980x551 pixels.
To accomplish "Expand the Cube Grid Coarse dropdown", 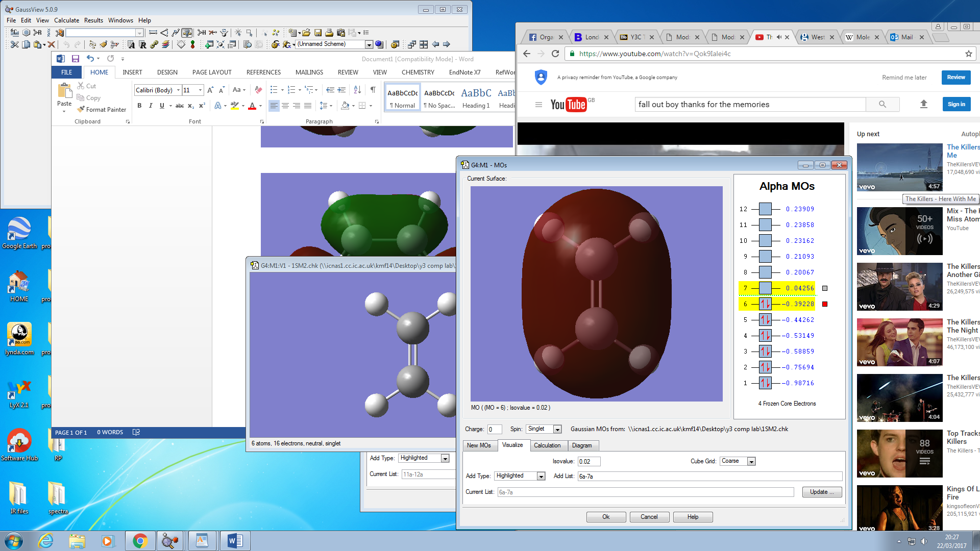I will [751, 461].
